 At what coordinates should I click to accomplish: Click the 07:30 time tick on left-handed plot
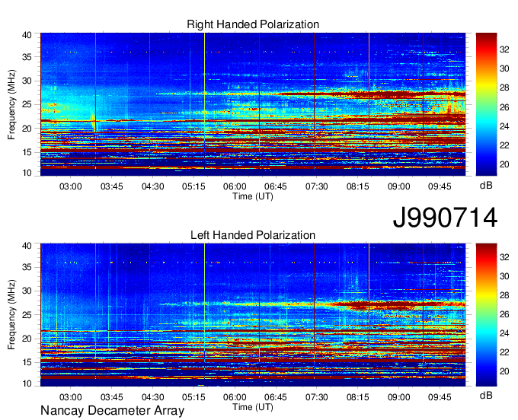coord(316,397)
